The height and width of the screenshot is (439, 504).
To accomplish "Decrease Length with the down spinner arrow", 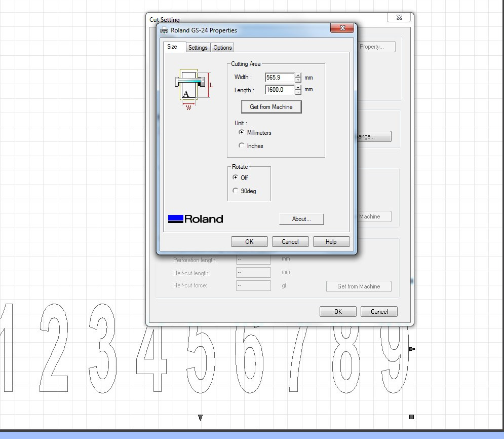I will pyautogui.click(x=298, y=92).
